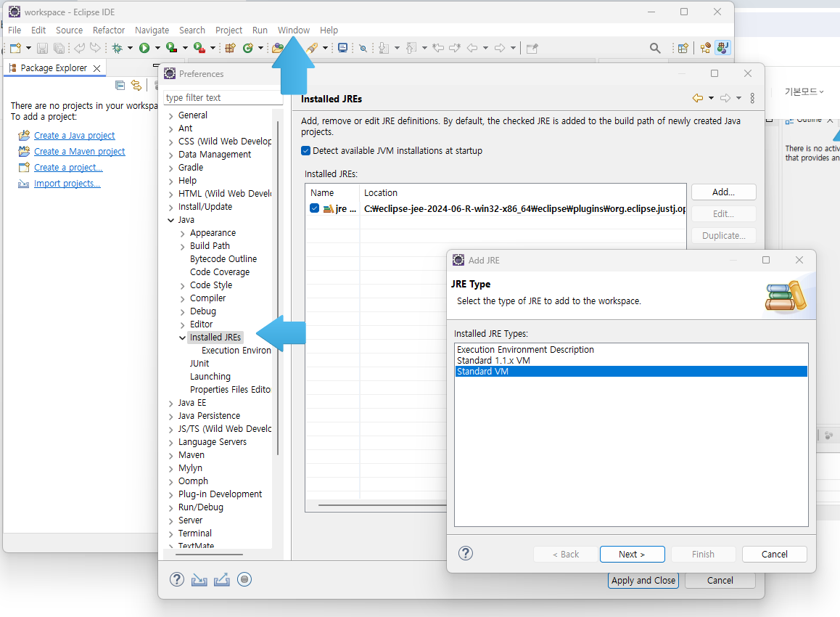
Task: Select the Code Coverage preference item
Action: pos(220,272)
